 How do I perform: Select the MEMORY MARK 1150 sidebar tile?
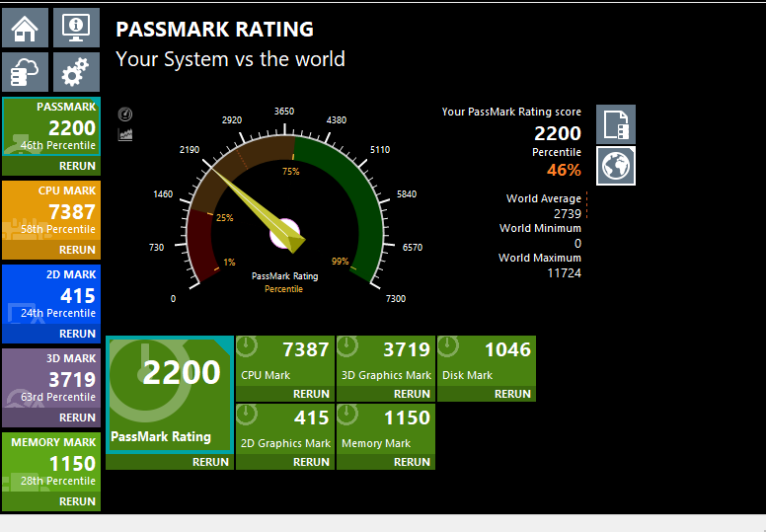coord(51,462)
